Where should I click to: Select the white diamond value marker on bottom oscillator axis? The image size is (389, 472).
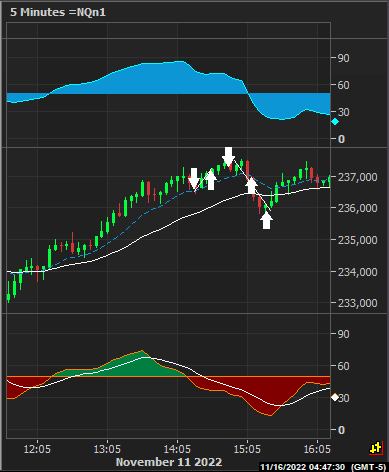click(335, 397)
